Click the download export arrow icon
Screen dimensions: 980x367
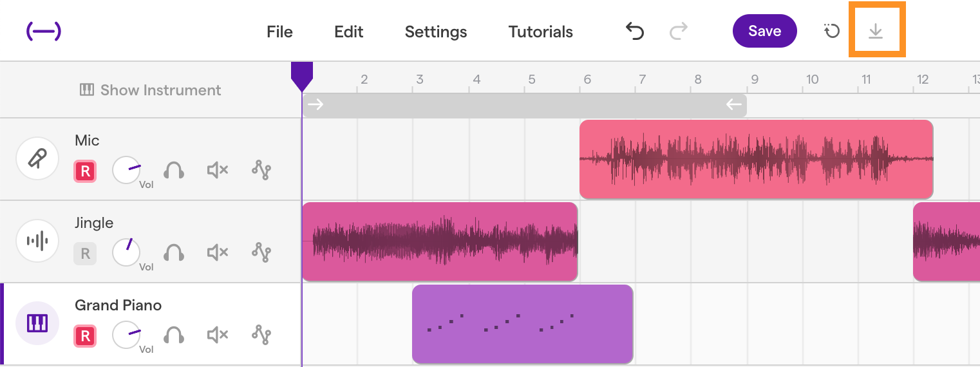[x=876, y=31]
